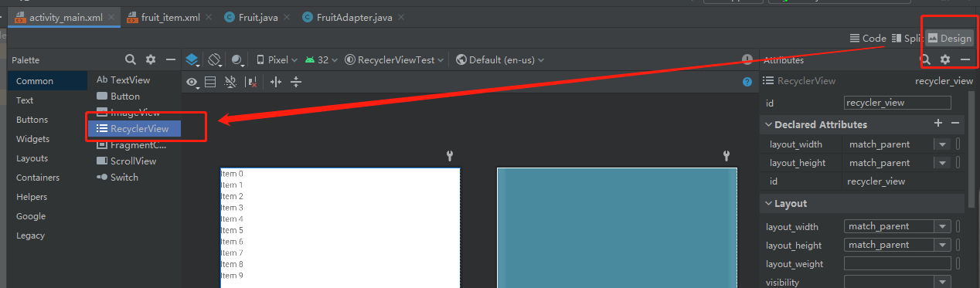Clear all constraints
The height and width of the screenshot is (288, 980).
click(250, 82)
